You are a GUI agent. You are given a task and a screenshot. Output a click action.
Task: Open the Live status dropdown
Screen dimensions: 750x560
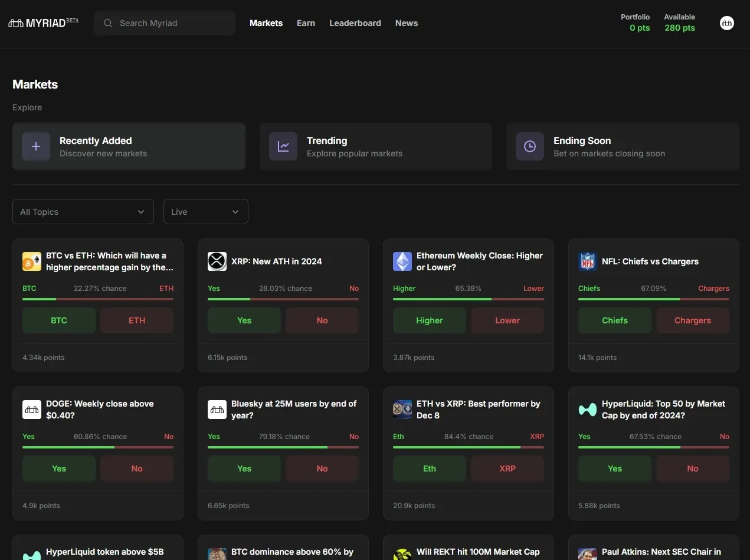pos(205,212)
